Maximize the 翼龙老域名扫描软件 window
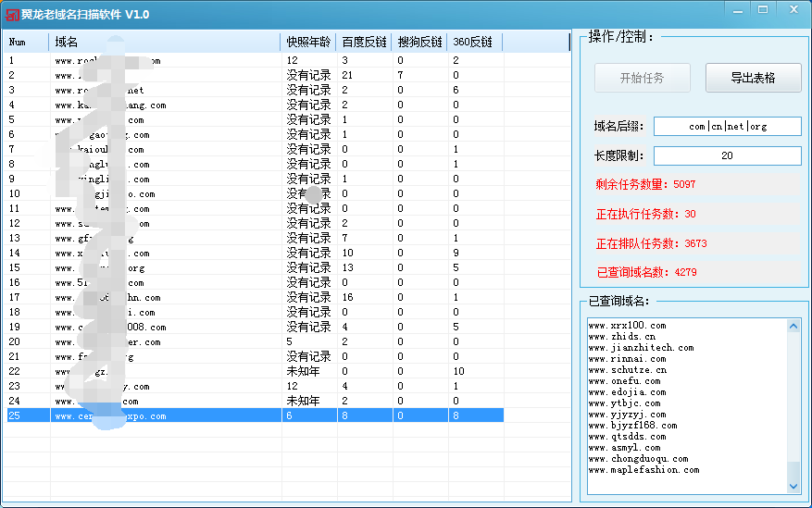 (x=763, y=9)
